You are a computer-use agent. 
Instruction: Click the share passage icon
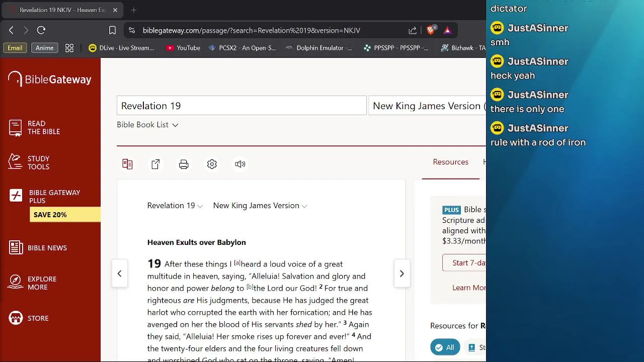pos(155,164)
